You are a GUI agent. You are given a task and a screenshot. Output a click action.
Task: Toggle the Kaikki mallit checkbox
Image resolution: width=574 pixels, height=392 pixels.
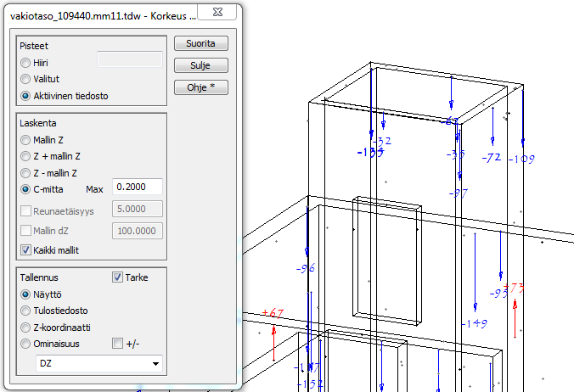pos(26,249)
